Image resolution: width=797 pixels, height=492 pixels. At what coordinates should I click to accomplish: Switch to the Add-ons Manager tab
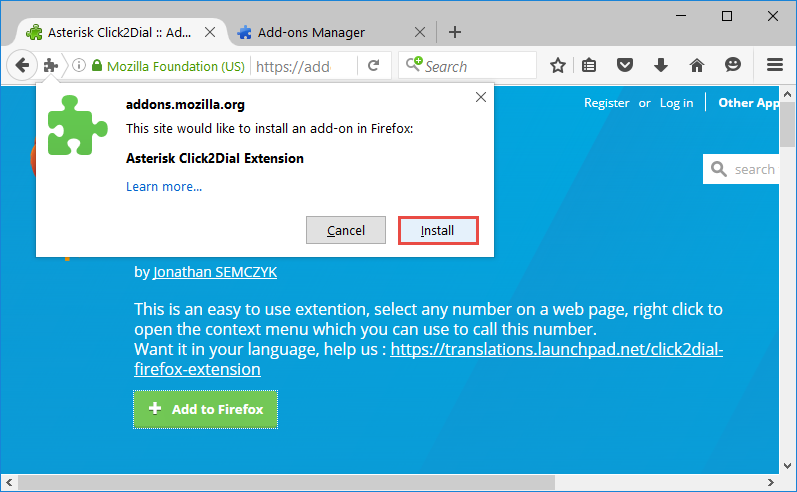click(x=311, y=33)
